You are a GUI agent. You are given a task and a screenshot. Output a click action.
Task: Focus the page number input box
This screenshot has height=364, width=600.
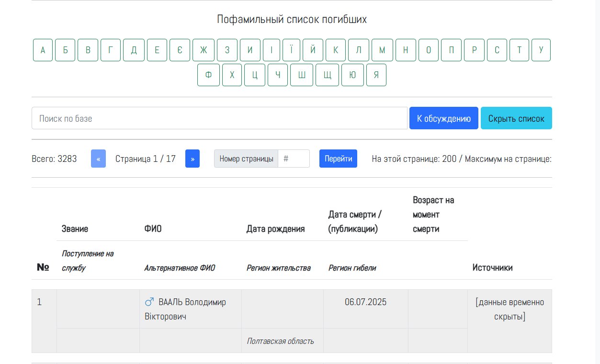point(294,159)
